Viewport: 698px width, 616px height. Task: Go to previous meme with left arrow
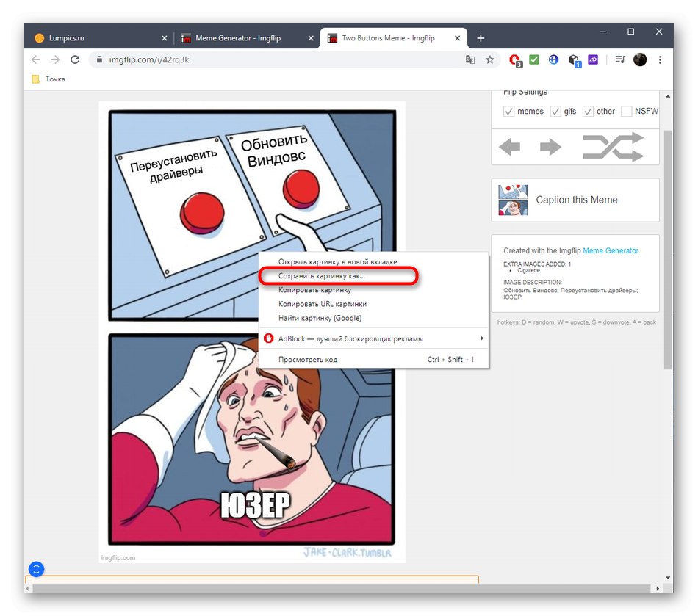(510, 147)
